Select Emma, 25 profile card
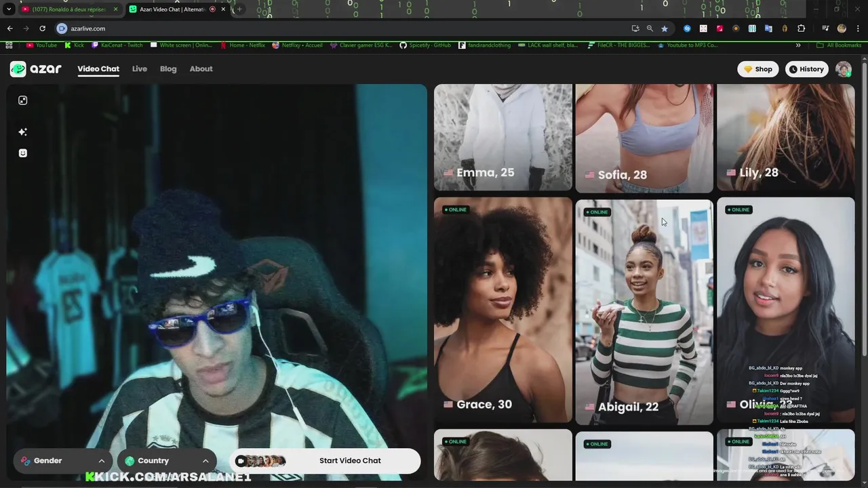868x488 pixels. 503,137
